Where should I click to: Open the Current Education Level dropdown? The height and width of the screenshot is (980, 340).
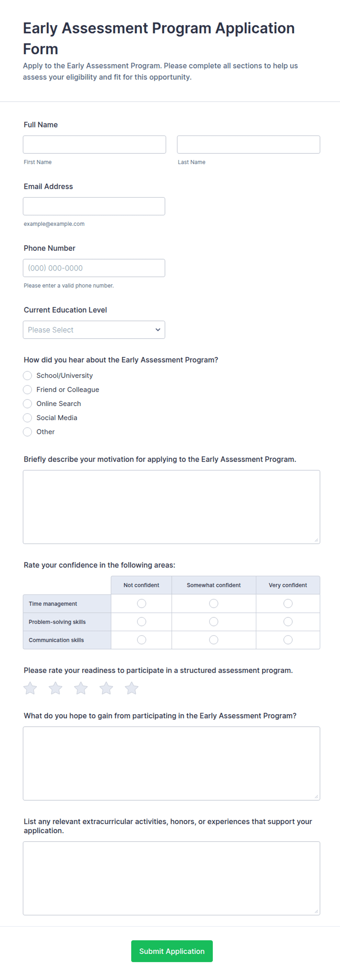pyautogui.click(x=94, y=329)
